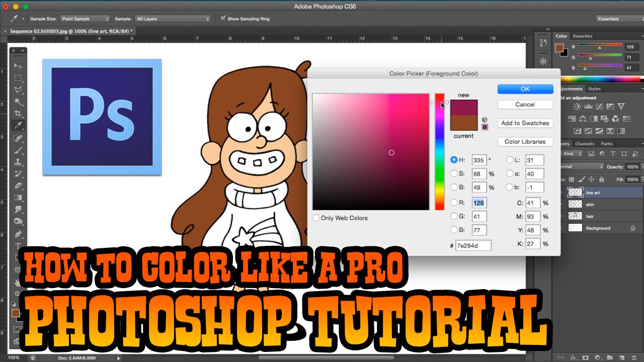Select the Healing Brush tool
The width and height of the screenshot is (644, 362).
(x=18, y=138)
